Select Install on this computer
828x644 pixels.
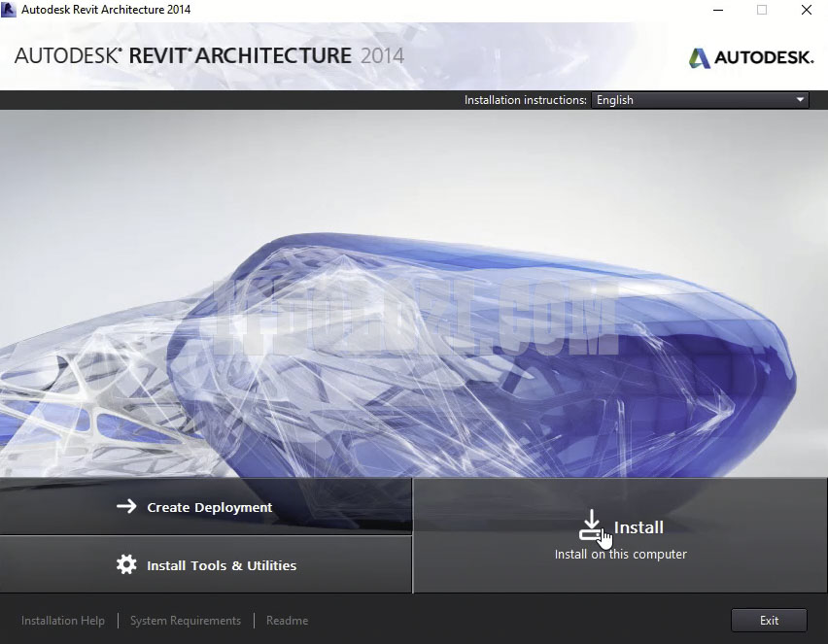coord(620,554)
